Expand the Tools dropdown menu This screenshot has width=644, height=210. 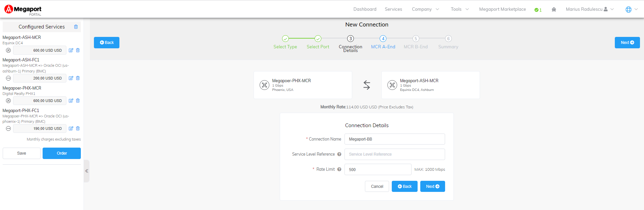(460, 9)
